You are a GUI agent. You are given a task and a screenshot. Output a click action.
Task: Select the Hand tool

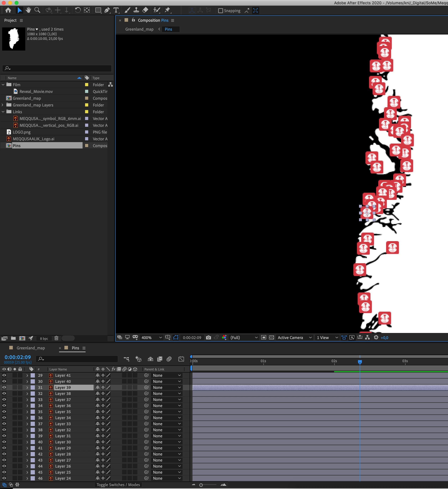(28, 10)
